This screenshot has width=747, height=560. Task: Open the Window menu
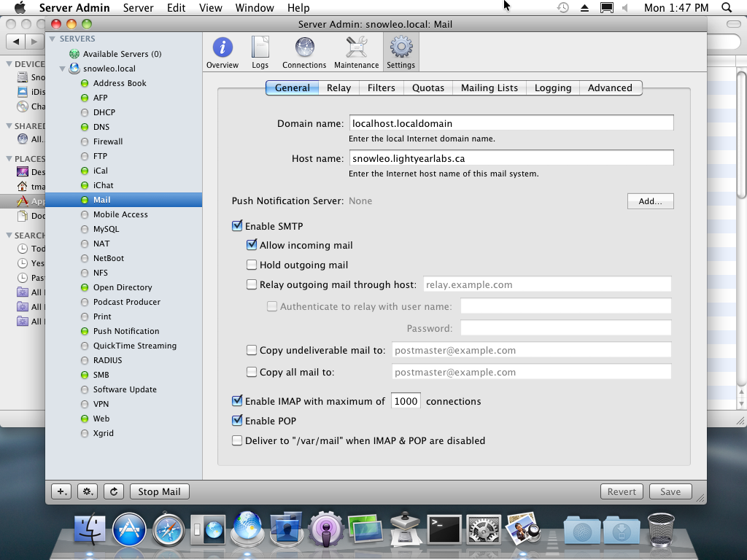point(255,7)
